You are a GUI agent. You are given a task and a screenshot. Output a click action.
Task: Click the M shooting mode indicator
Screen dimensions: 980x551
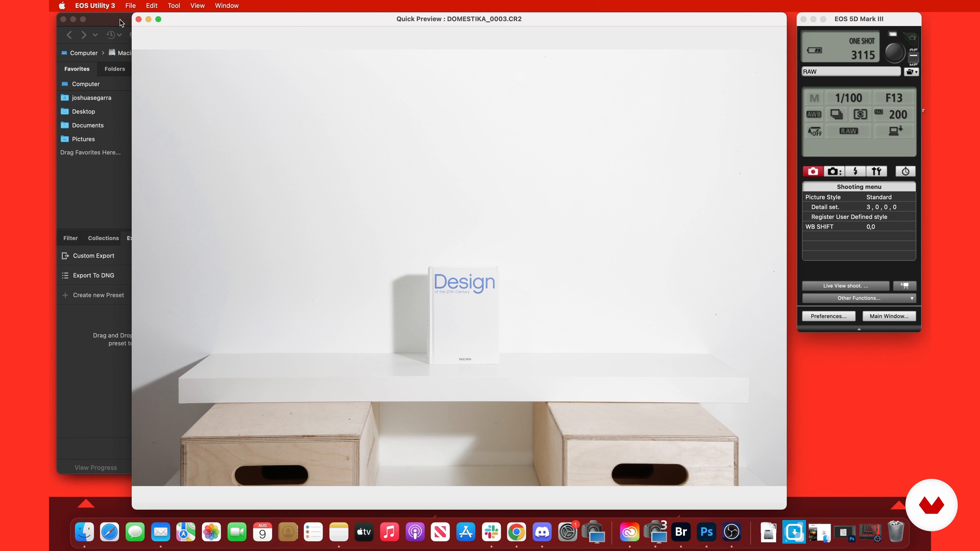[814, 98]
